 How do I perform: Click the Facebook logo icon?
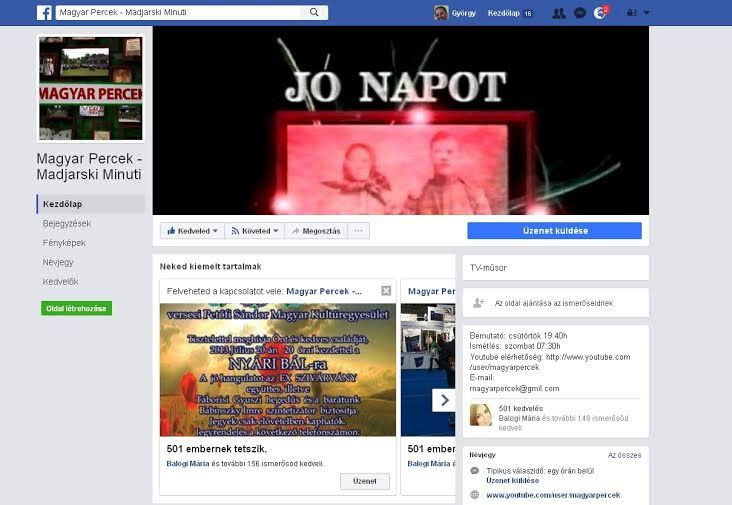coord(45,13)
